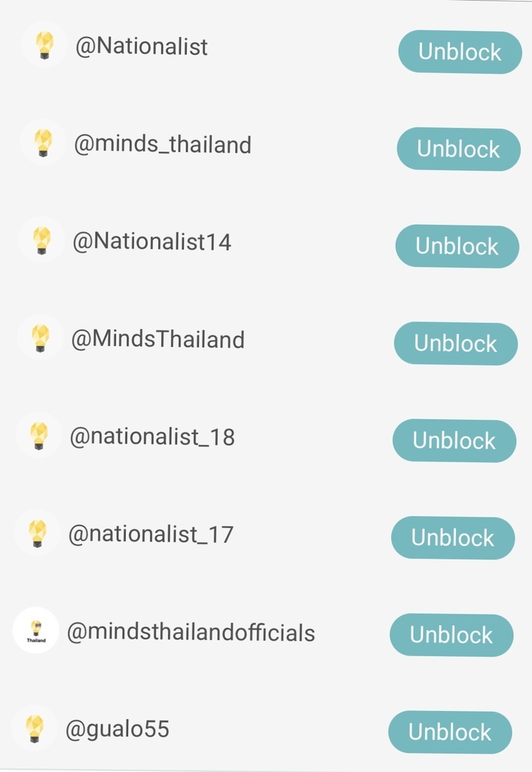
Task: Unblock the @Nationalist user
Action: coord(460,52)
